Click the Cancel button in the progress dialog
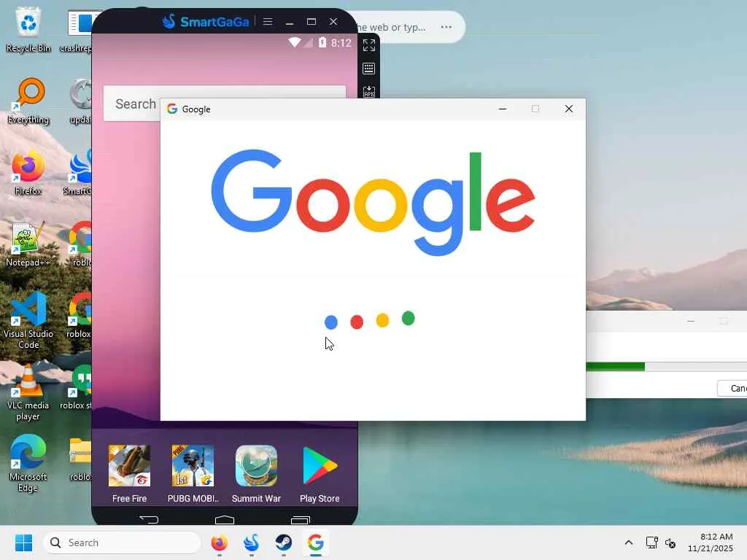This screenshot has width=747, height=560. [x=732, y=388]
